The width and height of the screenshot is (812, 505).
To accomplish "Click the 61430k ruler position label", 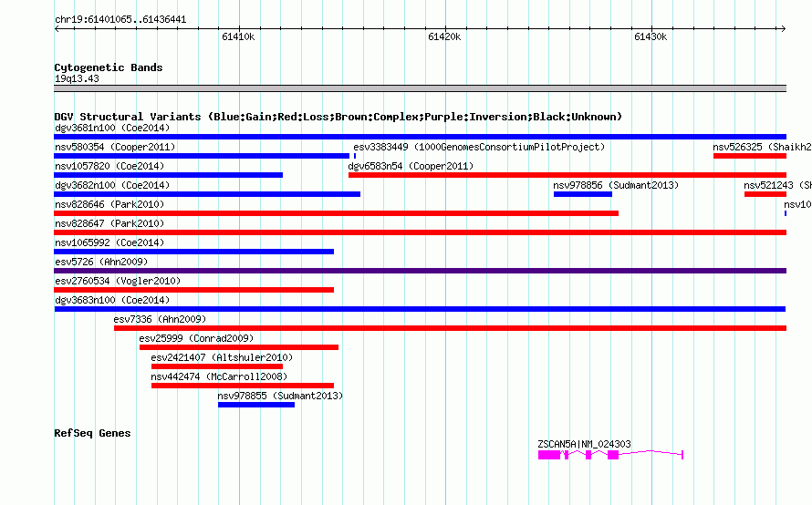I will tap(651, 36).
